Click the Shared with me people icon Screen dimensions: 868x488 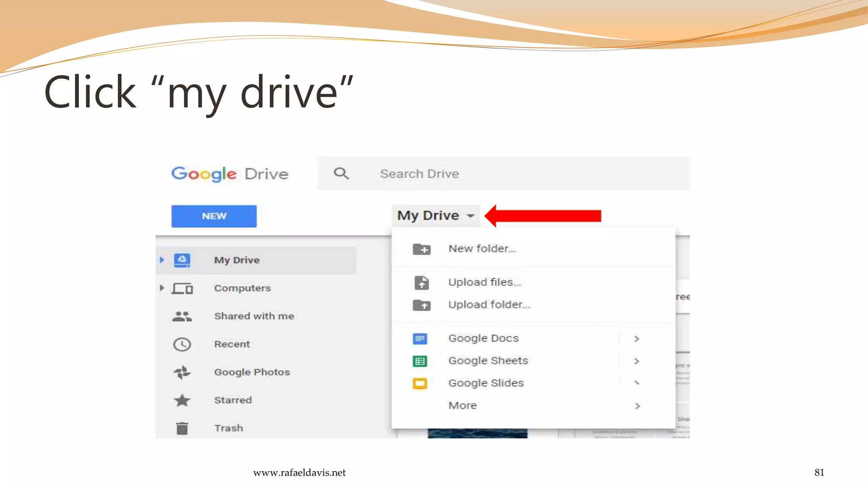click(x=182, y=316)
